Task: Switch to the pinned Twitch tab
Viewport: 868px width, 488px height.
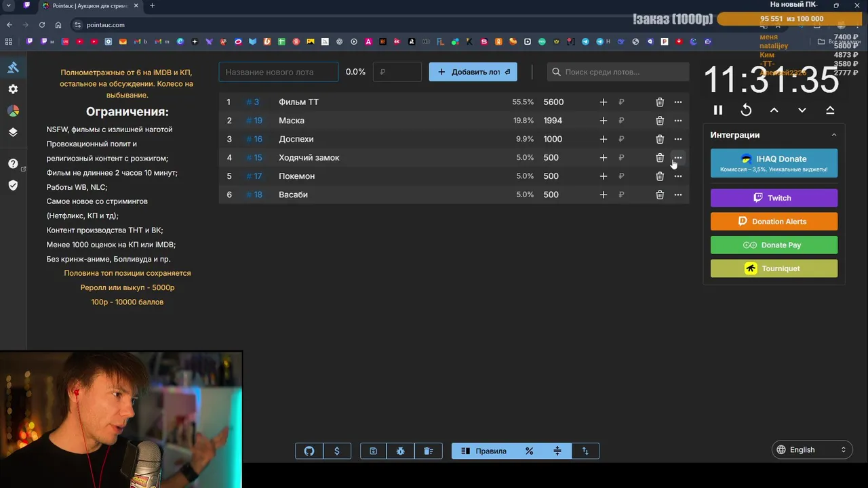Action: coord(26,5)
